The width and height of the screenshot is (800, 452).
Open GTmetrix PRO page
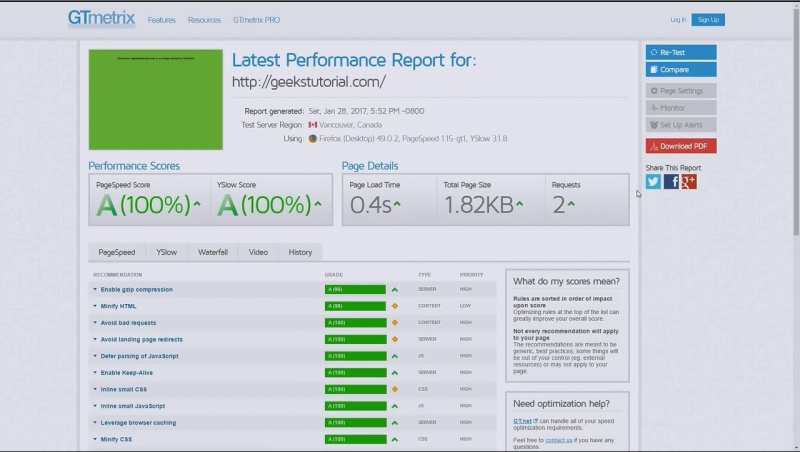[257, 20]
